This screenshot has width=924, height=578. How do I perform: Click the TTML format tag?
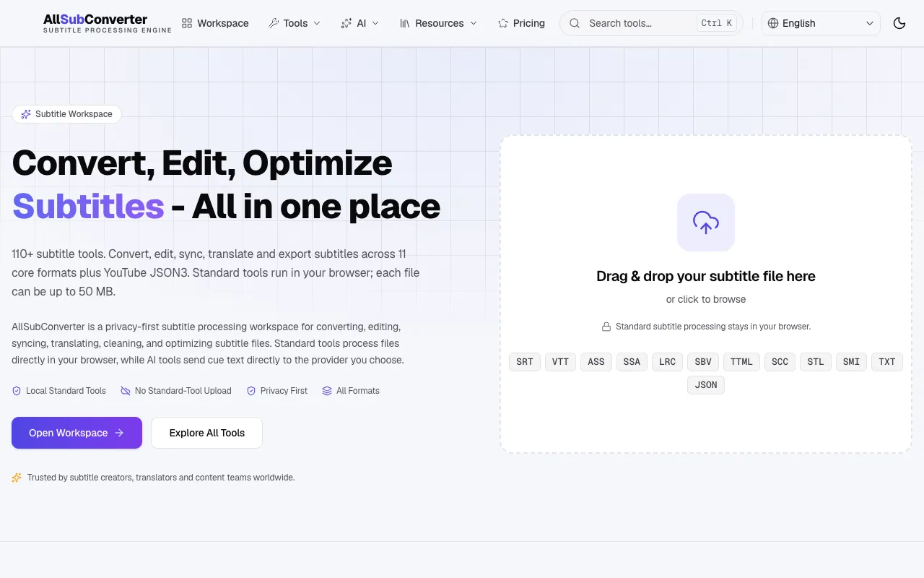pyautogui.click(x=741, y=362)
